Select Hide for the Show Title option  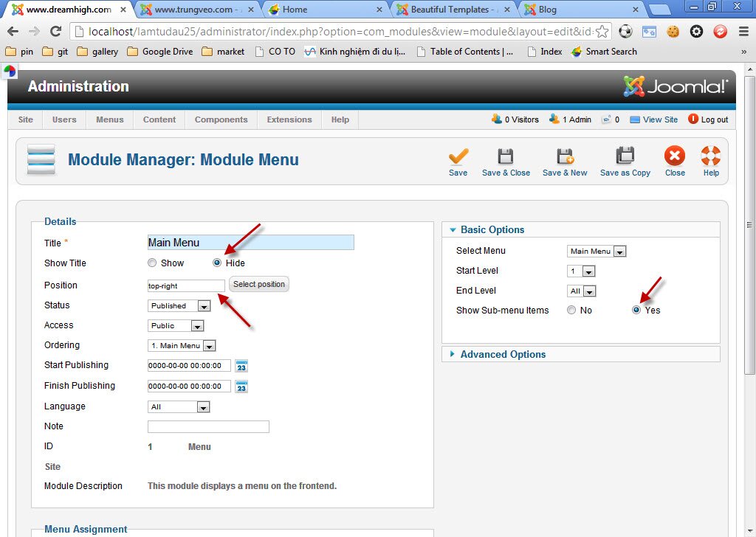coord(217,263)
